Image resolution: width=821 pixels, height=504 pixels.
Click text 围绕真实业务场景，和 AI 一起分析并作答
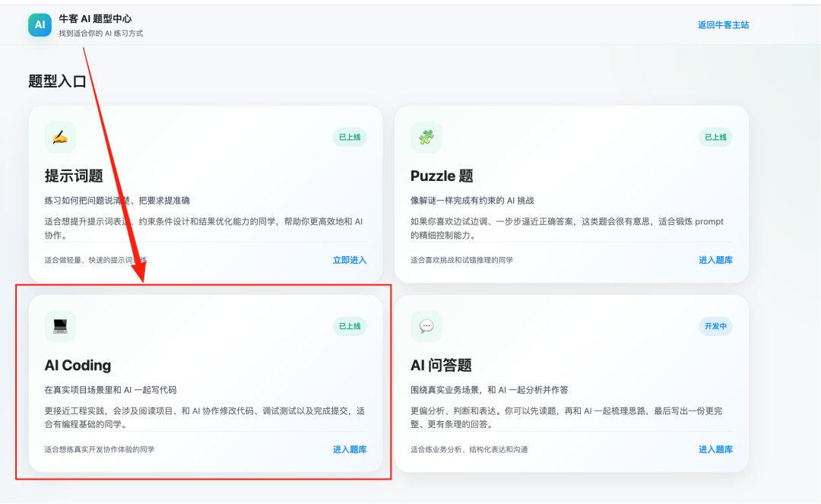click(x=489, y=390)
